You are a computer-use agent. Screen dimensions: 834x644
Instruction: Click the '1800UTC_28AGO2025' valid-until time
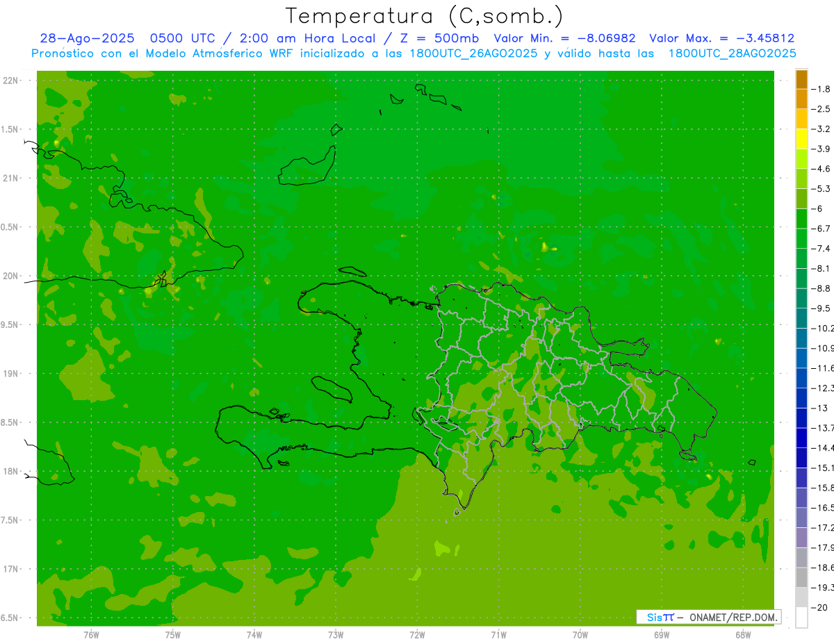coord(732,53)
